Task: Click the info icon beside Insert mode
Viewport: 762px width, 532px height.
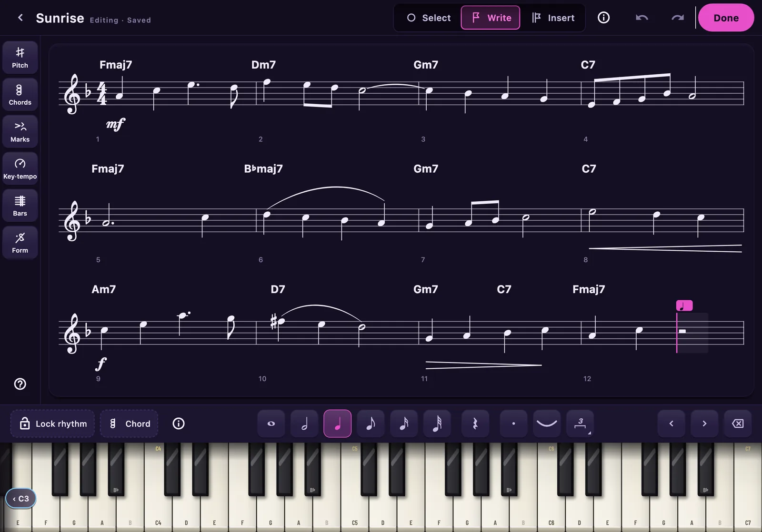Action: click(x=603, y=18)
